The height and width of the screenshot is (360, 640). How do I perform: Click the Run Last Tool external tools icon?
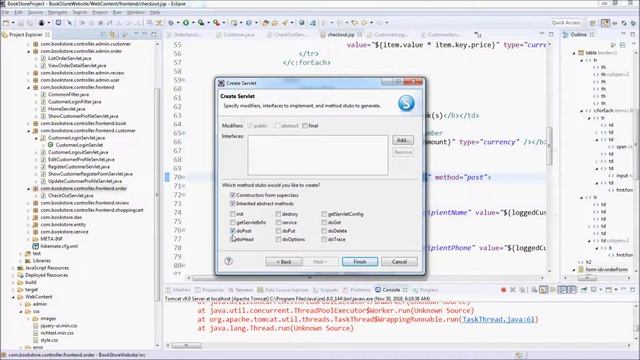pyautogui.click(x=217, y=23)
